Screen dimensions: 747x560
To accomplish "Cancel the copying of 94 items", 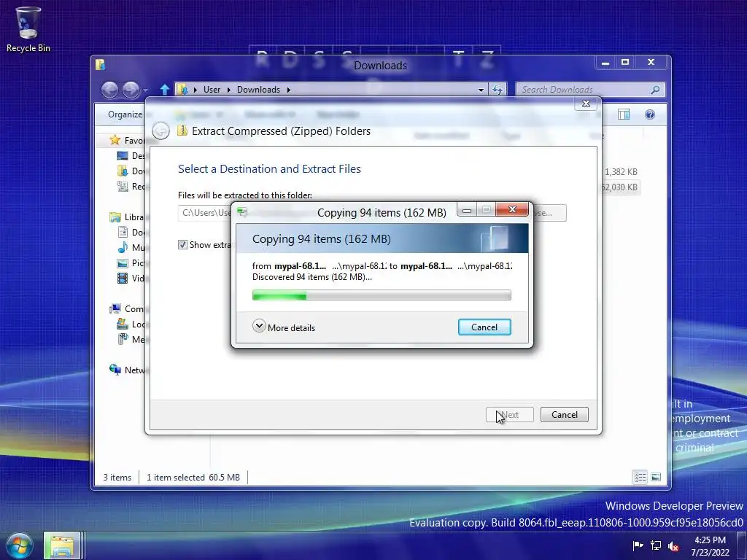I will coord(484,327).
